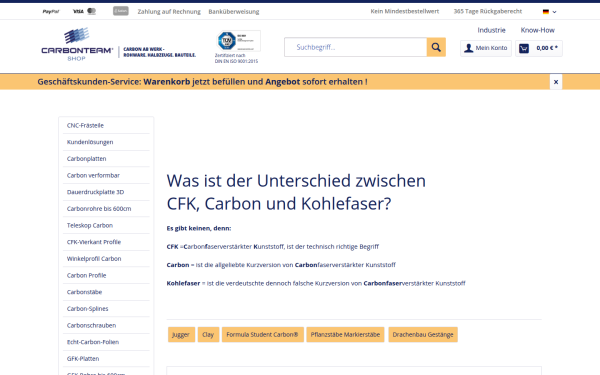Open Echt-Carbon-Folien category
The height and width of the screenshot is (375, 600).
coord(106,342)
